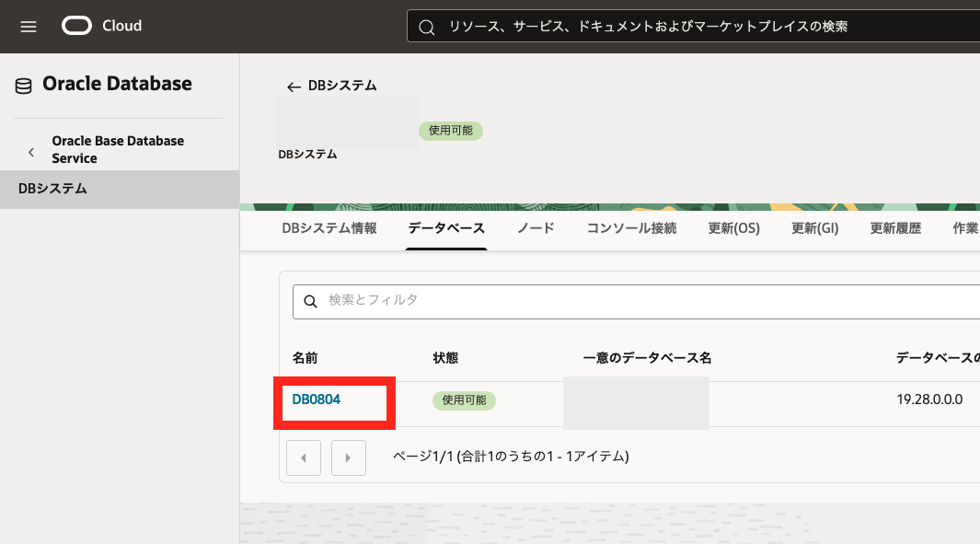The image size is (980, 544).
Task: Click the magnifier icon in filter box
Action: click(311, 301)
